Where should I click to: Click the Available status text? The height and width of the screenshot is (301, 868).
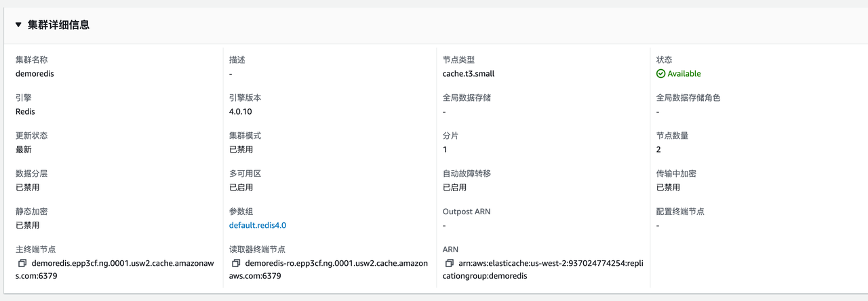click(x=684, y=73)
